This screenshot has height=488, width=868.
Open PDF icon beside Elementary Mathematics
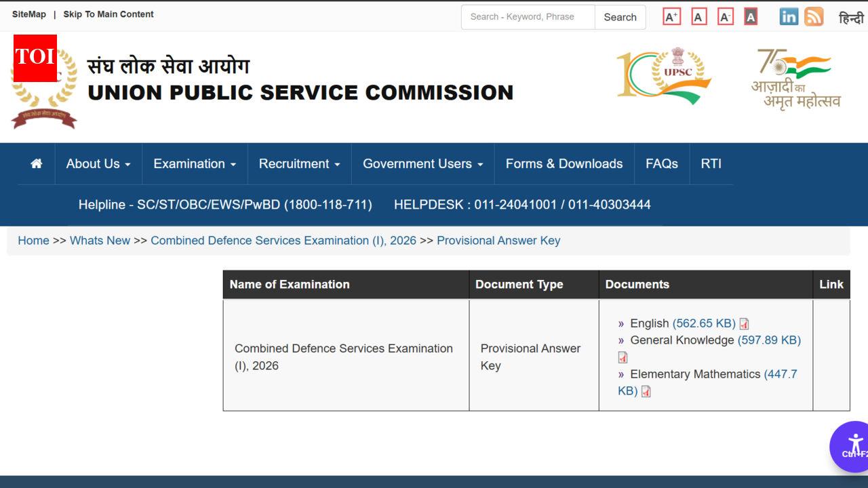tap(646, 391)
